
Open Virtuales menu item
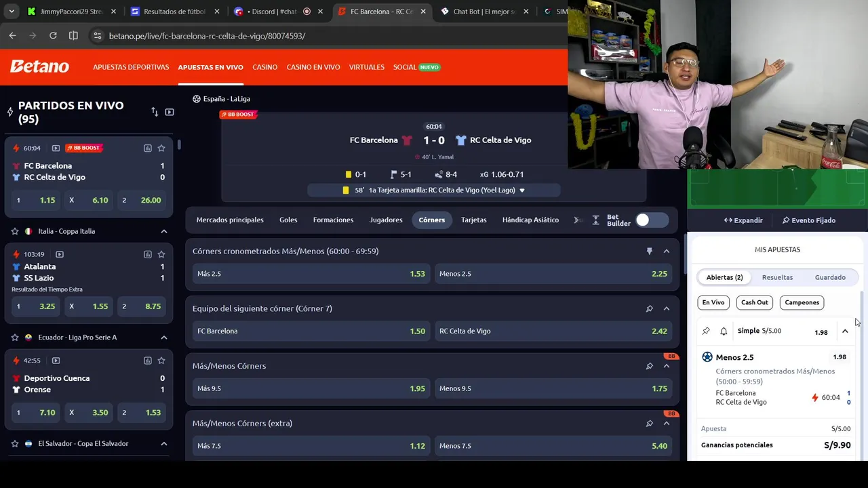click(x=367, y=67)
